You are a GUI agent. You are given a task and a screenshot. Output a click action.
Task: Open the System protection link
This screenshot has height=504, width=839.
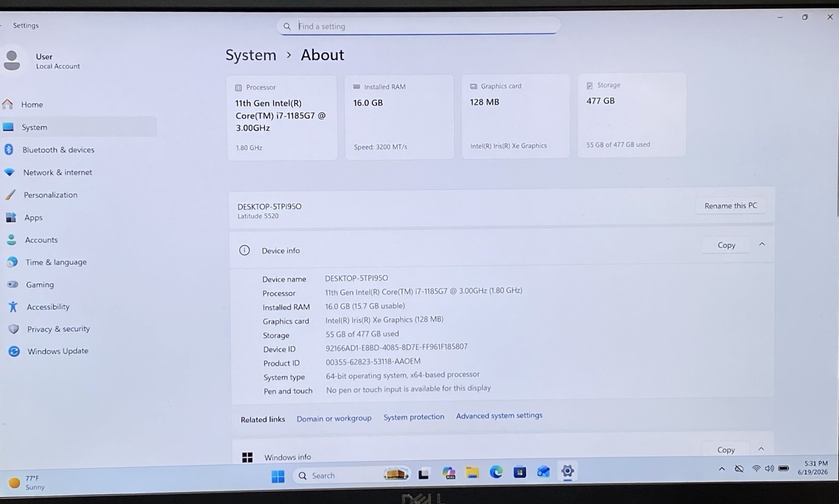(x=414, y=417)
